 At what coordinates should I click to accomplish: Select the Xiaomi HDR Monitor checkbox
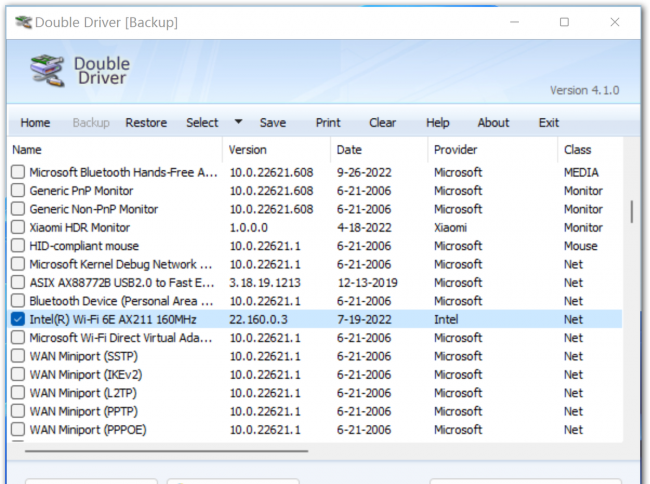point(18,227)
